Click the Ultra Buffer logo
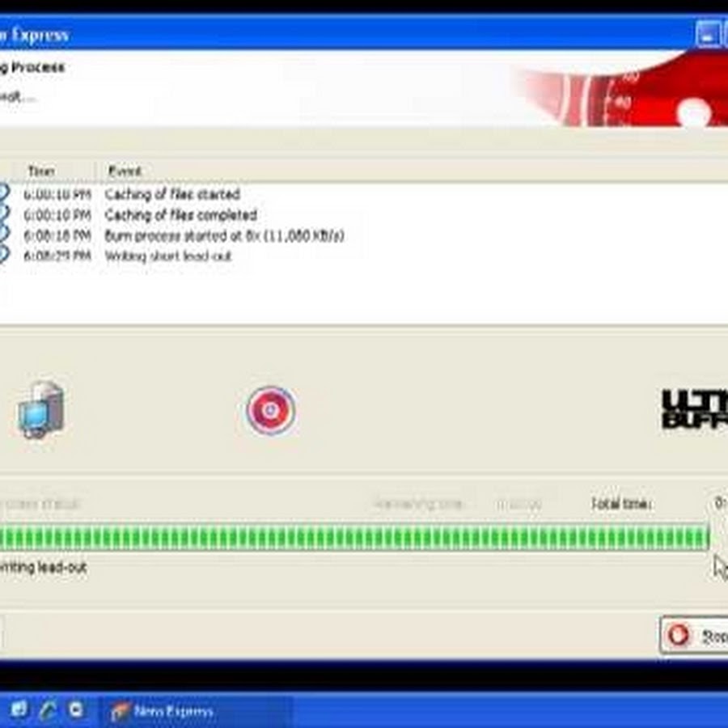Viewport: 728px width, 728px height. 694,409
